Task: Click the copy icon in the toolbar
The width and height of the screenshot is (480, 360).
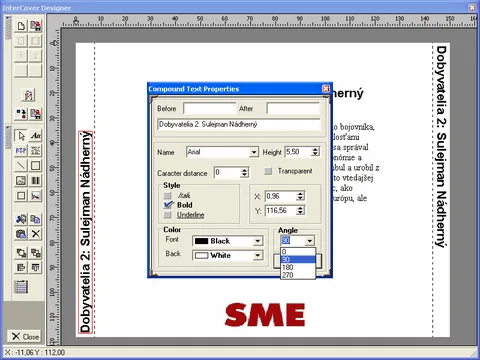Action: (x=35, y=219)
